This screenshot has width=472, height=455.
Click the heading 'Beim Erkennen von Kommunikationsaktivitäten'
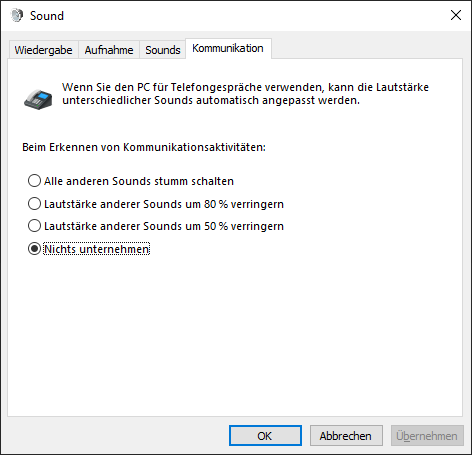point(144,147)
